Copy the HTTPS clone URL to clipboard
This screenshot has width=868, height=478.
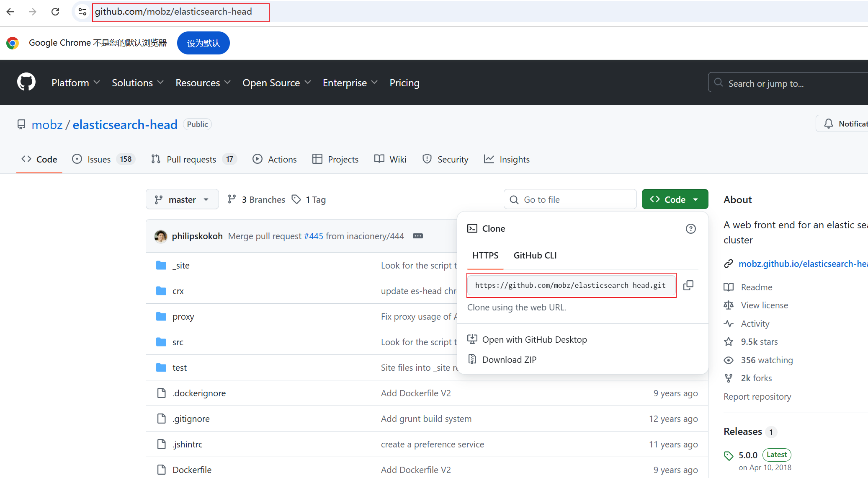(688, 285)
